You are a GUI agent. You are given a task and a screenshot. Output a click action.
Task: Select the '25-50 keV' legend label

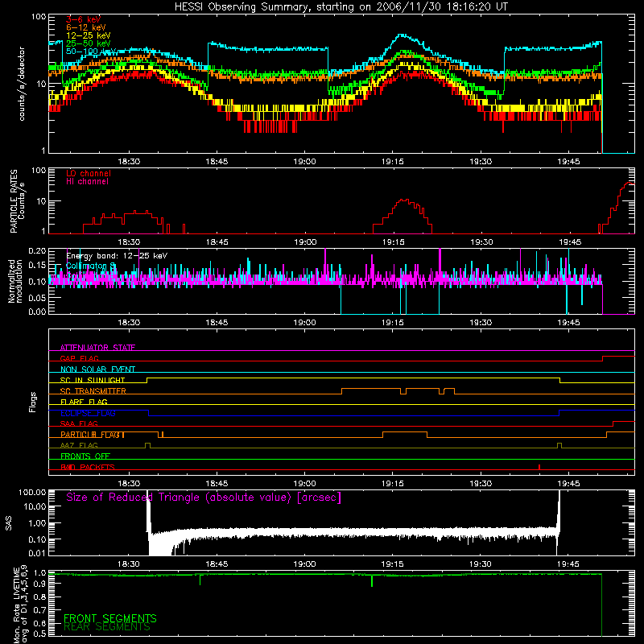point(89,43)
